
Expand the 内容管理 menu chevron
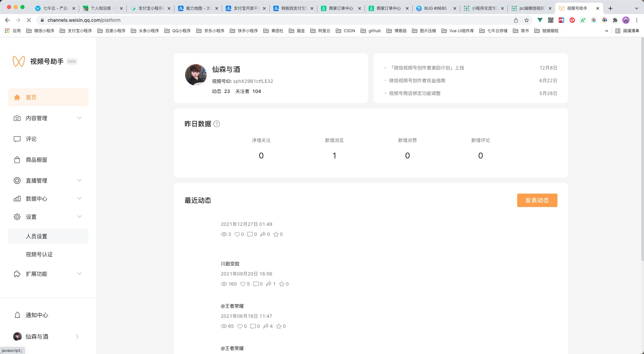(x=79, y=118)
